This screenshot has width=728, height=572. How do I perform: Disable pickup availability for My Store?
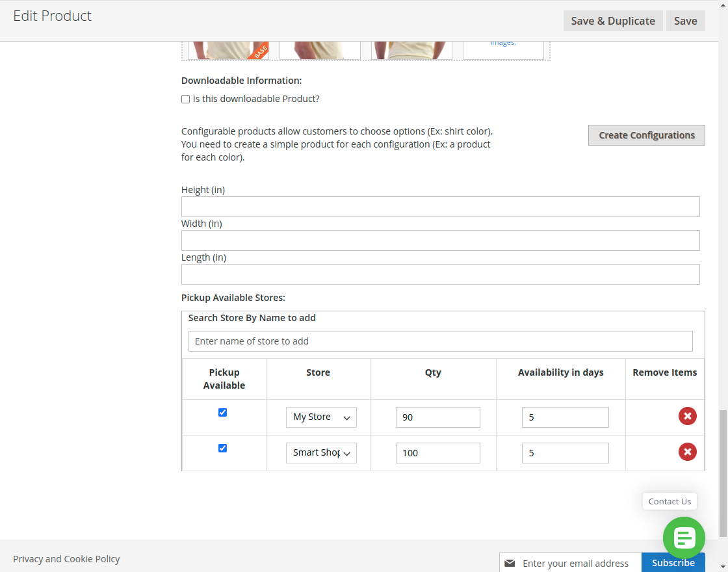[x=222, y=412]
